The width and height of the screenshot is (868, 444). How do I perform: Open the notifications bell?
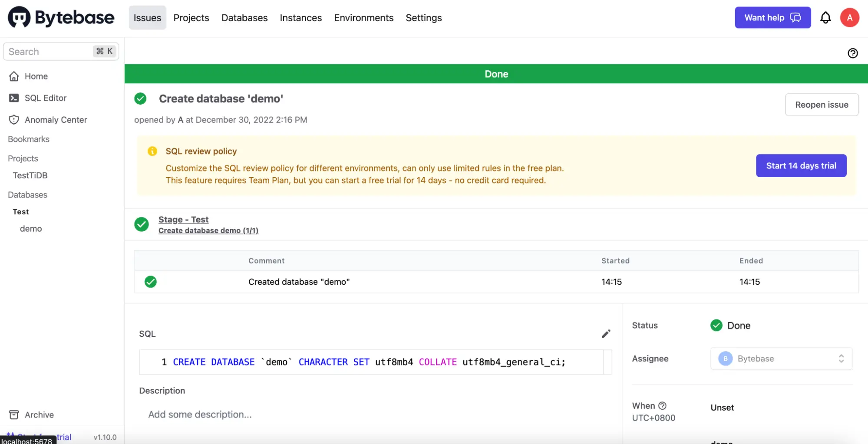(x=825, y=18)
